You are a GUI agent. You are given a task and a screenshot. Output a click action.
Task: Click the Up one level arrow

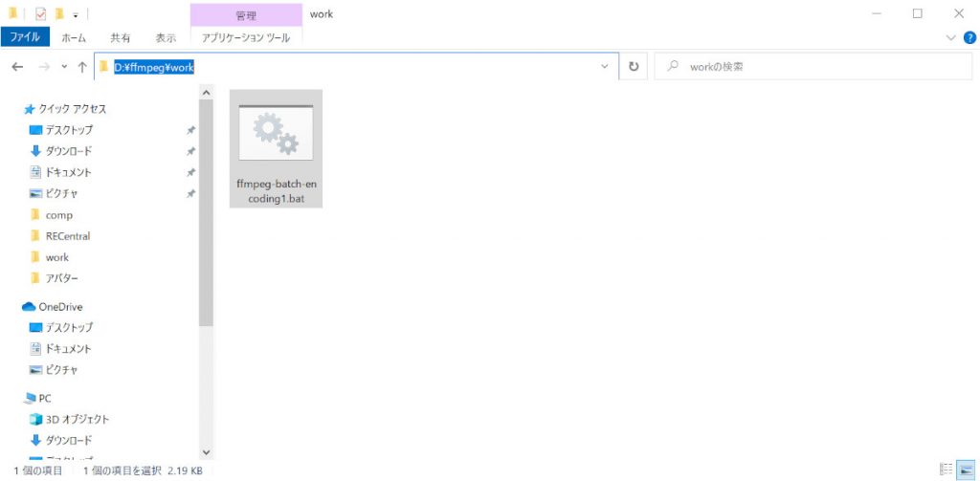pyautogui.click(x=82, y=67)
